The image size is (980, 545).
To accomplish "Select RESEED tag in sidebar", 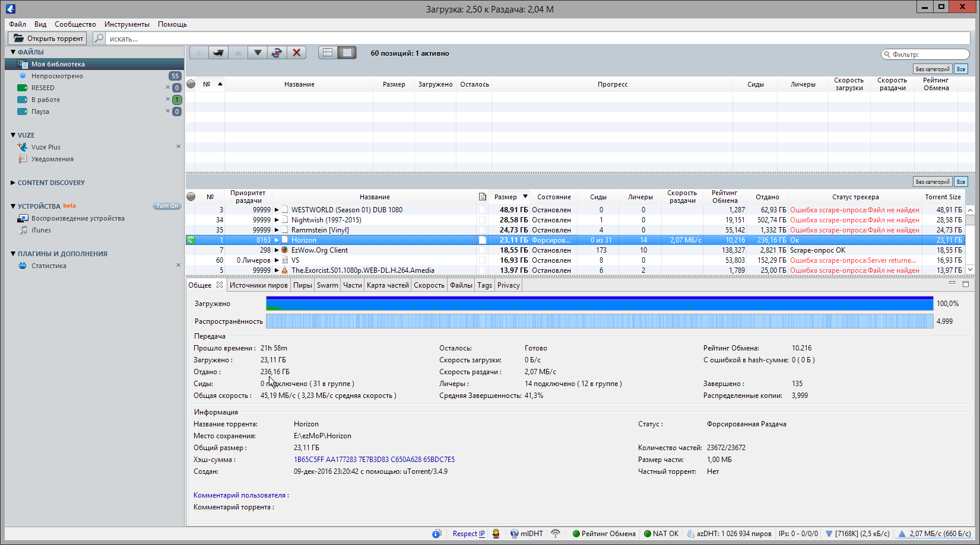I will pyautogui.click(x=95, y=88).
